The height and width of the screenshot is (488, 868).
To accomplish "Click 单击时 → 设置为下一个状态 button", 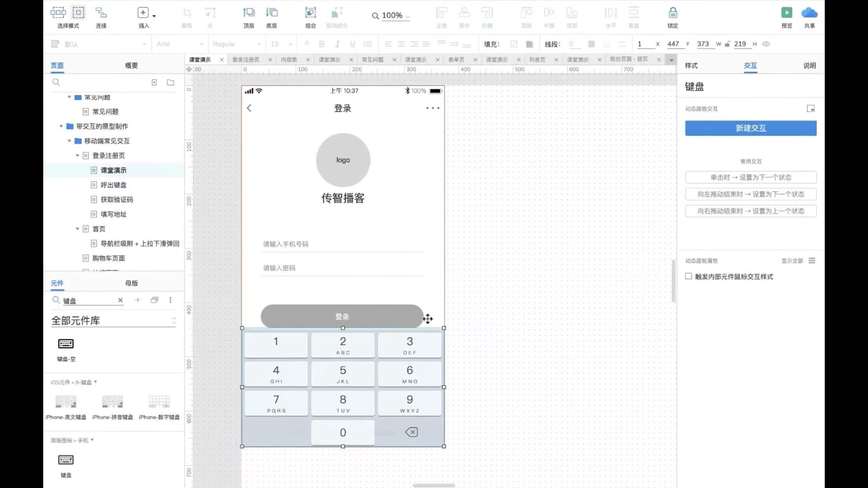I will pyautogui.click(x=750, y=177).
